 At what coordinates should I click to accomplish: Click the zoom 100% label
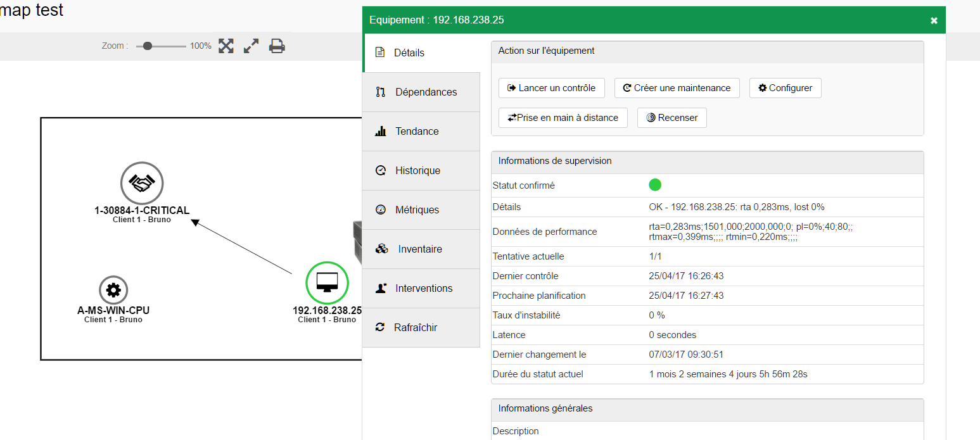coord(201,46)
